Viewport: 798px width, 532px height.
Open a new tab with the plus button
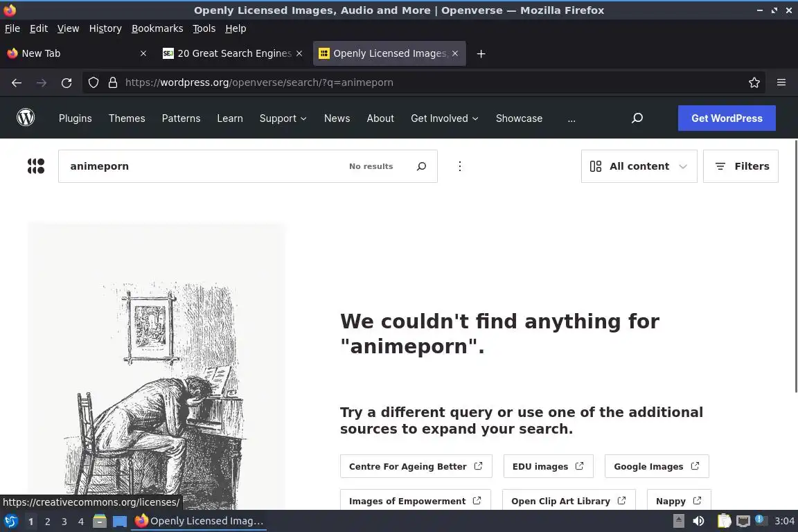point(481,53)
